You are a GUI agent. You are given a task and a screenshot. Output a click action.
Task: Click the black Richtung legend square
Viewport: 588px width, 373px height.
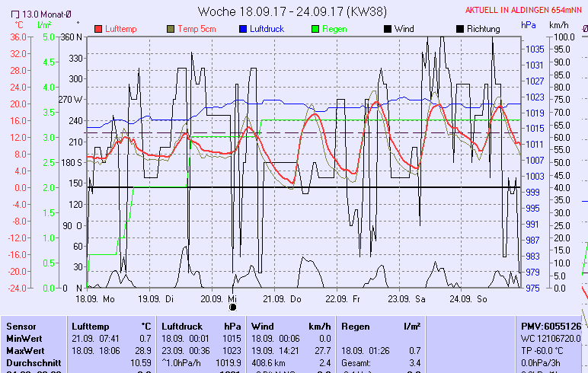[459, 29]
